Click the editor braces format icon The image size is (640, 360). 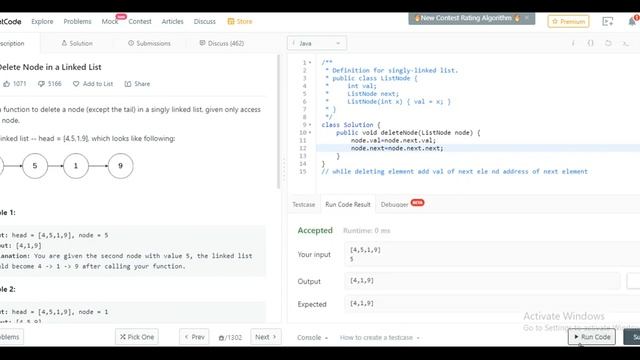click(591, 43)
